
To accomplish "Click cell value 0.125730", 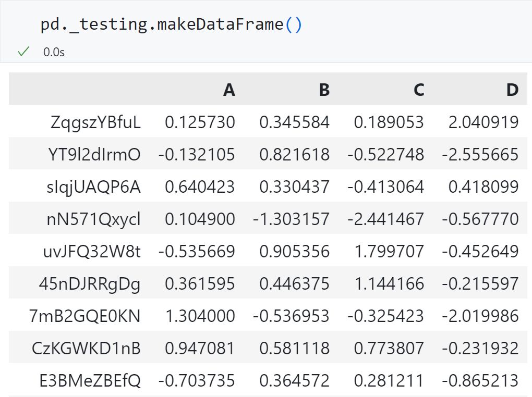I will coord(200,122).
